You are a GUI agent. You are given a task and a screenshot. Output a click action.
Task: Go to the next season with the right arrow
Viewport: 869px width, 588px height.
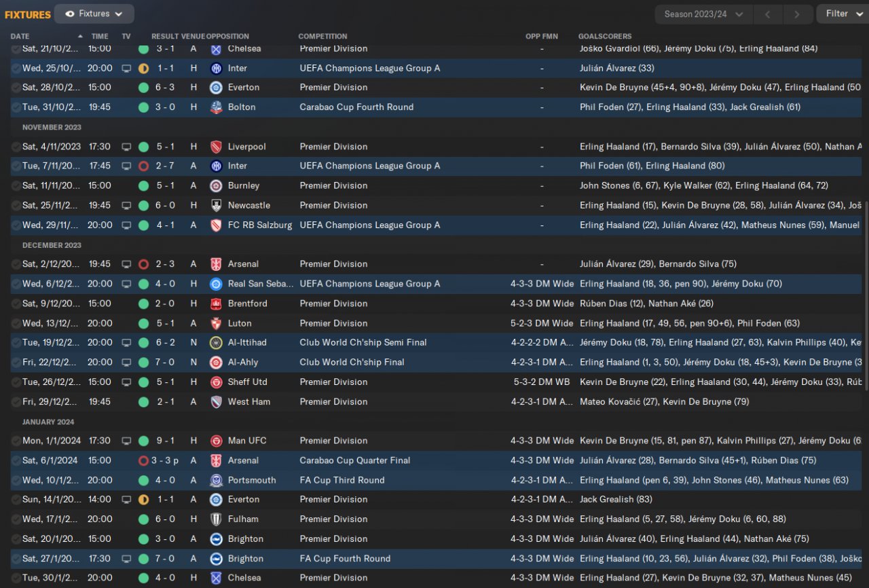click(x=797, y=14)
